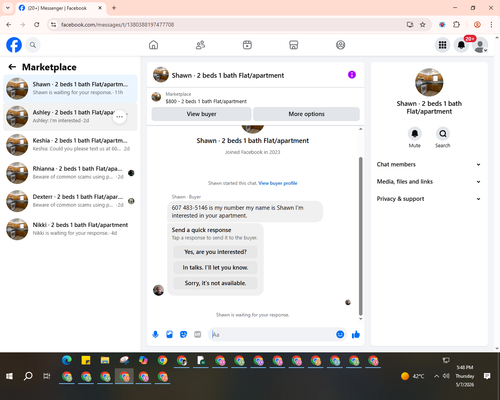Screen dimensions: 500x400
Task: Click the voice clip microphone icon
Action: pyautogui.click(x=155, y=334)
